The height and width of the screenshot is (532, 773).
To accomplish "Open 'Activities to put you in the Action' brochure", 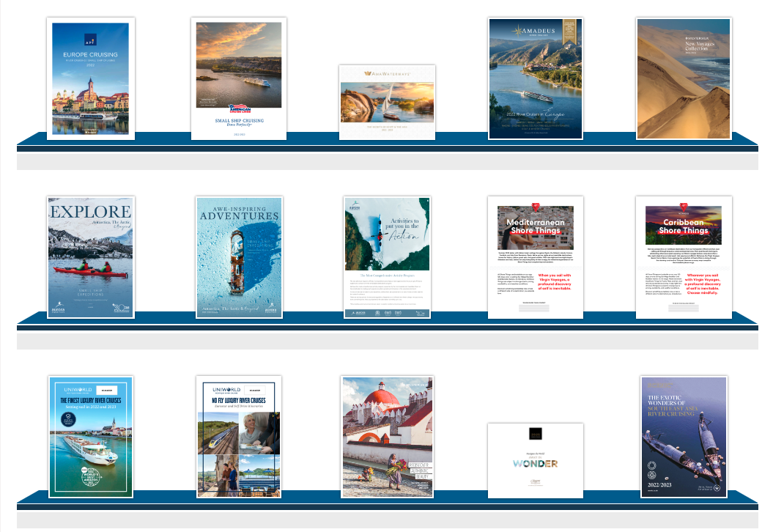I will 387,257.
